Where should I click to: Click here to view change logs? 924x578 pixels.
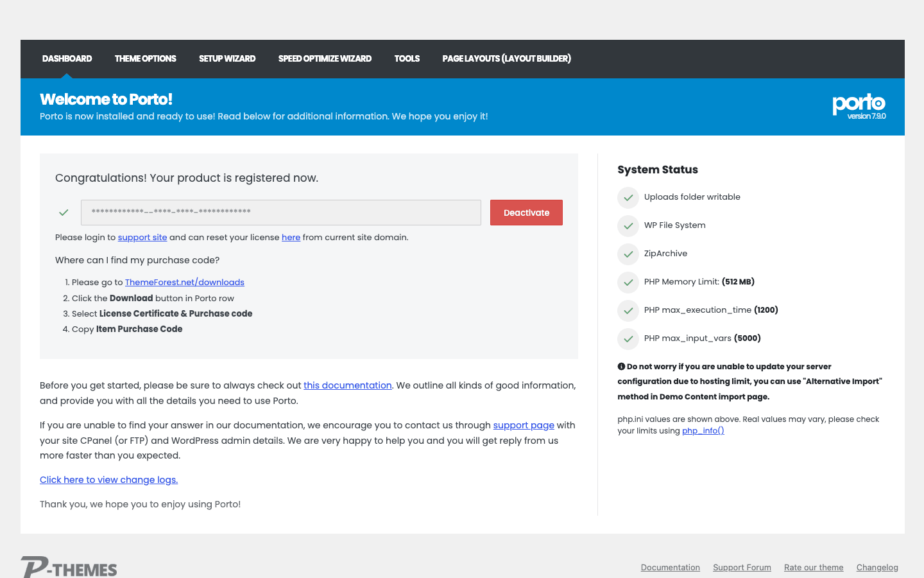point(108,480)
